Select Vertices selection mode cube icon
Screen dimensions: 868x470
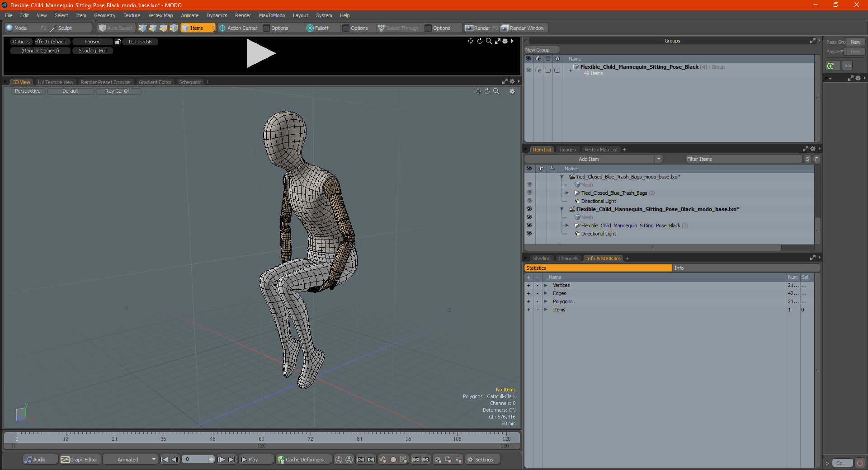tap(142, 28)
